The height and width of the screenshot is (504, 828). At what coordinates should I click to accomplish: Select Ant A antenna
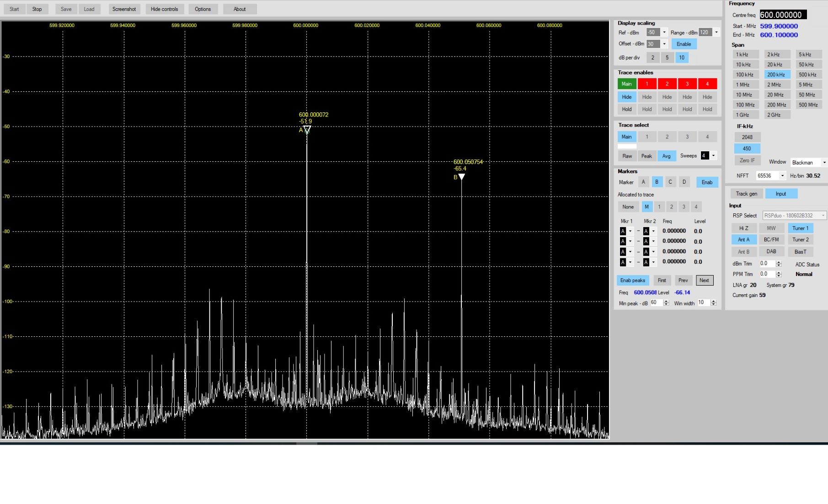point(744,239)
